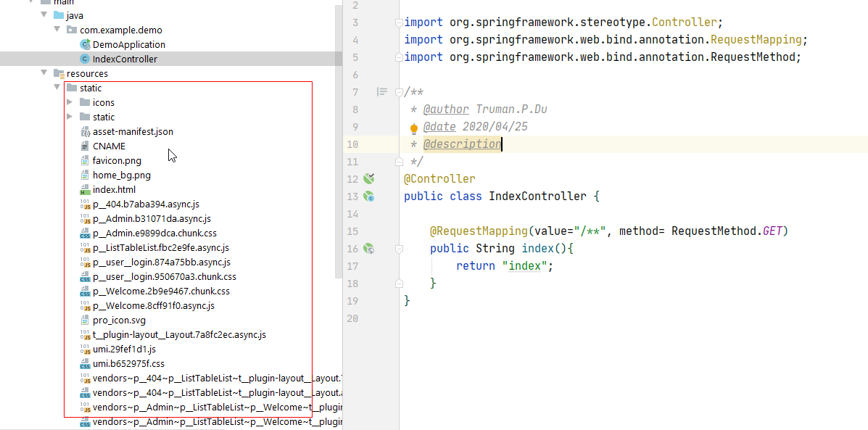Click the CSS icon beside p_Admin.e9899dca.chunk.css
Image resolution: width=868 pixels, height=430 pixels.
coord(86,233)
